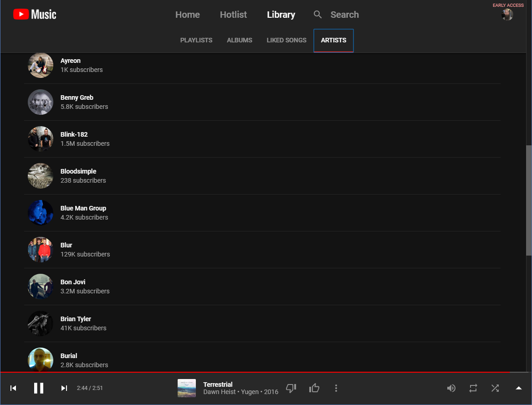Viewport: 532px width, 405px height.
Task: Click the '5.8K subscribers' text
Action: tap(84, 107)
